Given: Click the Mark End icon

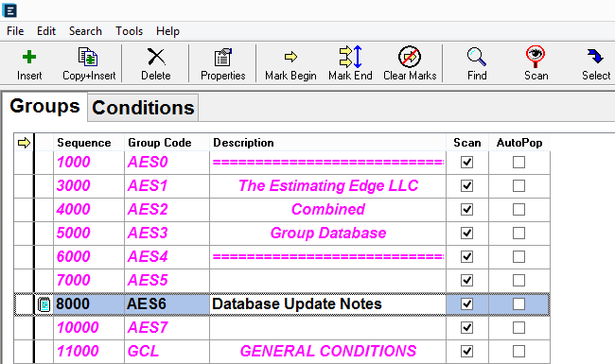Looking at the screenshot, I should tap(350, 57).
